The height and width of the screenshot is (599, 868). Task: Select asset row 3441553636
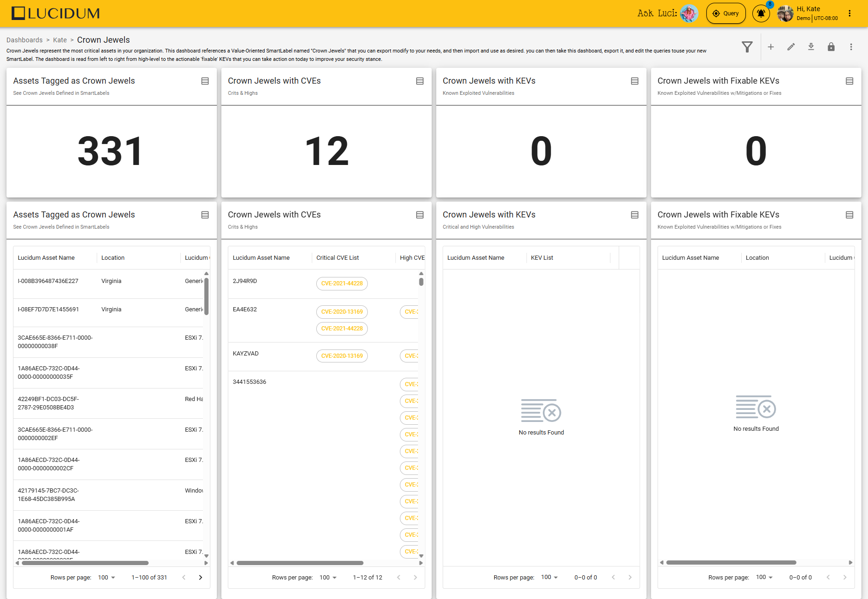tap(249, 382)
